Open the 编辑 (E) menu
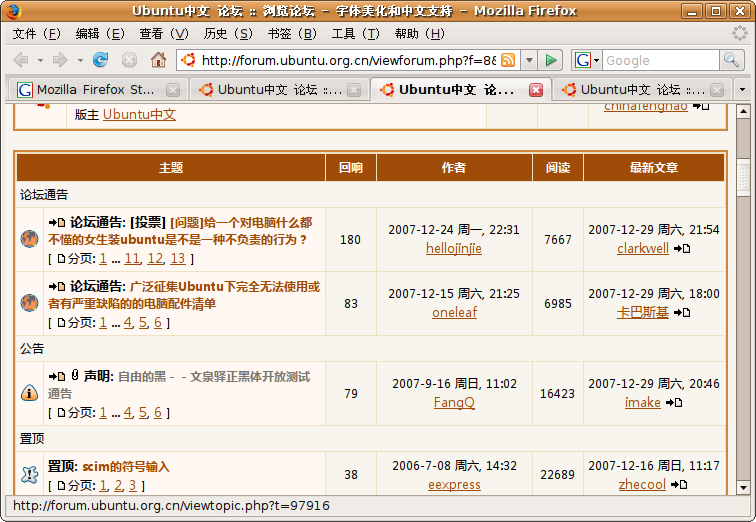 [100, 34]
